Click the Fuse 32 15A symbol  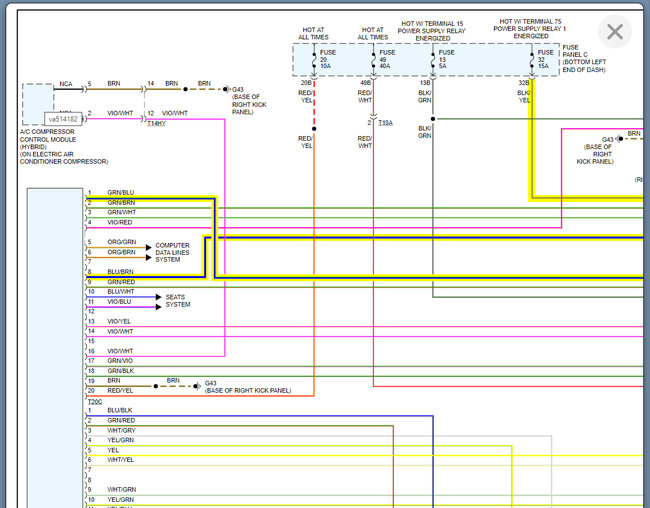(531, 59)
